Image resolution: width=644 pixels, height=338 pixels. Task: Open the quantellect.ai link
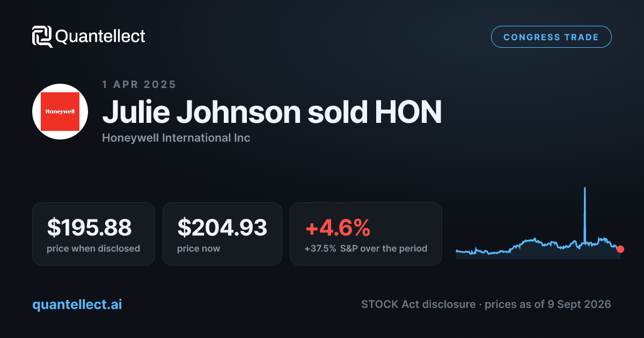77,304
